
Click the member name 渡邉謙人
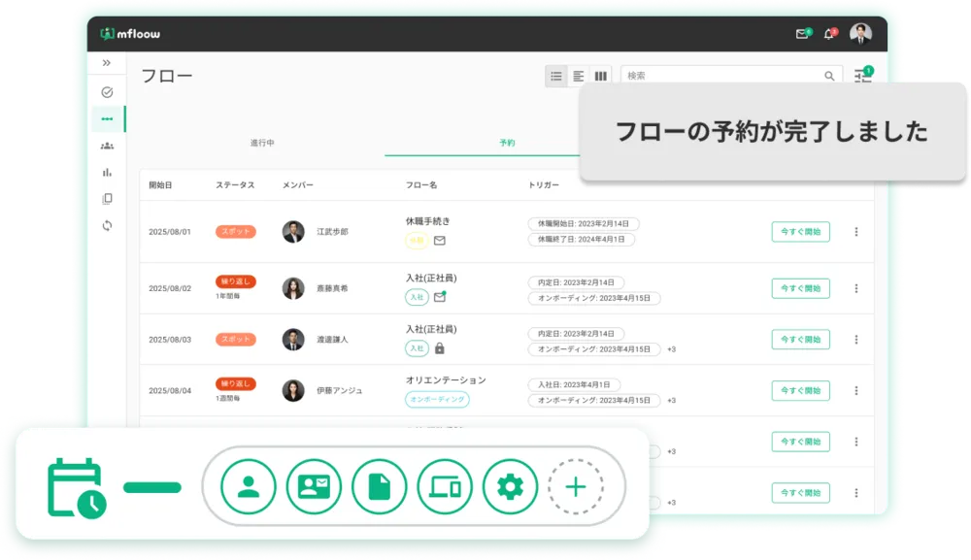332,339
